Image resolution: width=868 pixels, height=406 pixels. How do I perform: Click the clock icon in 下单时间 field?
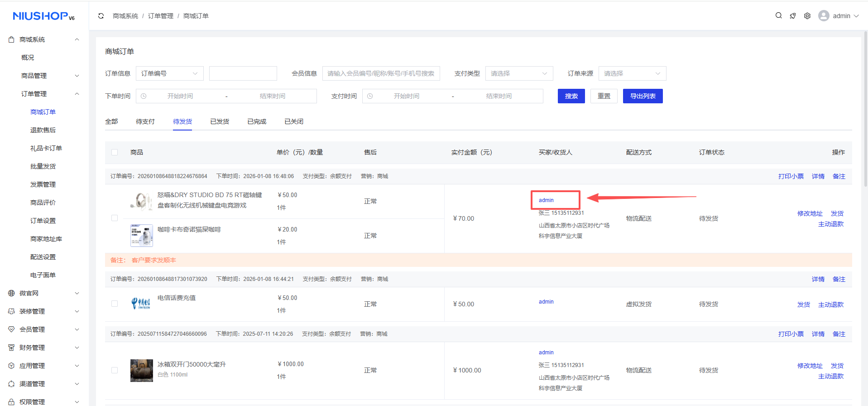(144, 96)
